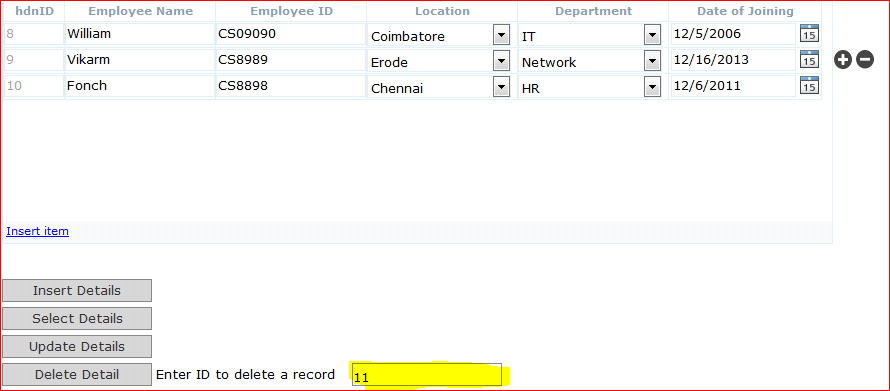The image size is (890, 391).
Task: Edit Employee Name field containing Fonch
Action: point(140,86)
